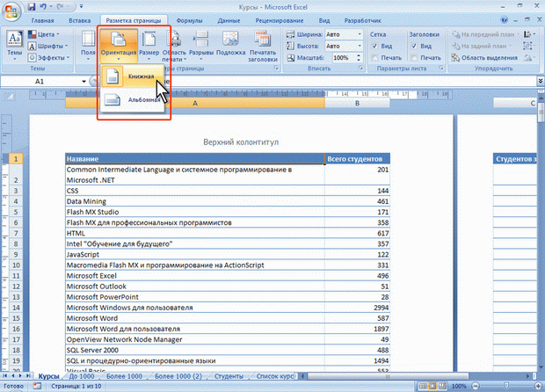The image size is (545, 392).
Task: Click the Подложка background button
Action: tap(231, 43)
